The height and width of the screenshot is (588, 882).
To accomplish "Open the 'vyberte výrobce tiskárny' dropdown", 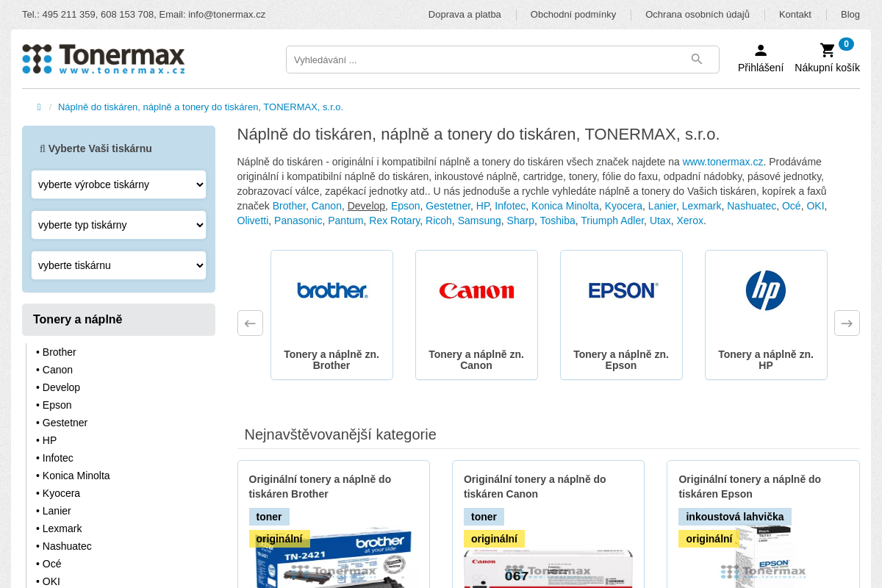I will pos(118,184).
